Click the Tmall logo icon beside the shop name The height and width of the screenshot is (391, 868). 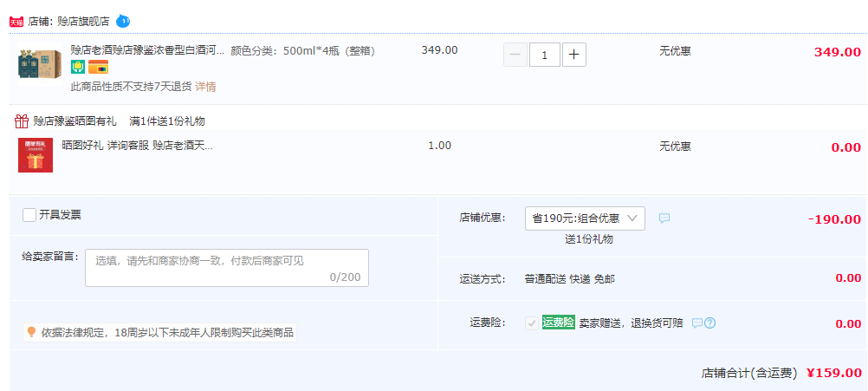coord(16,23)
